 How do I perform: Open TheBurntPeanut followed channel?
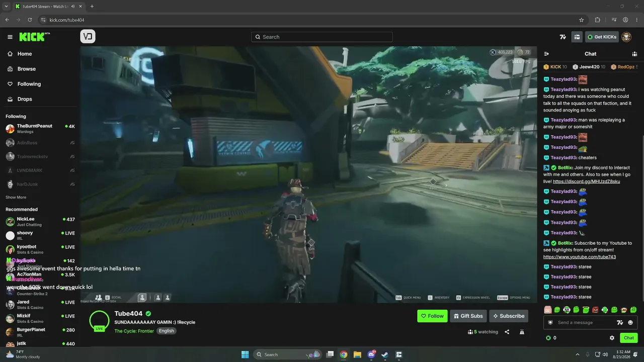tap(40, 129)
